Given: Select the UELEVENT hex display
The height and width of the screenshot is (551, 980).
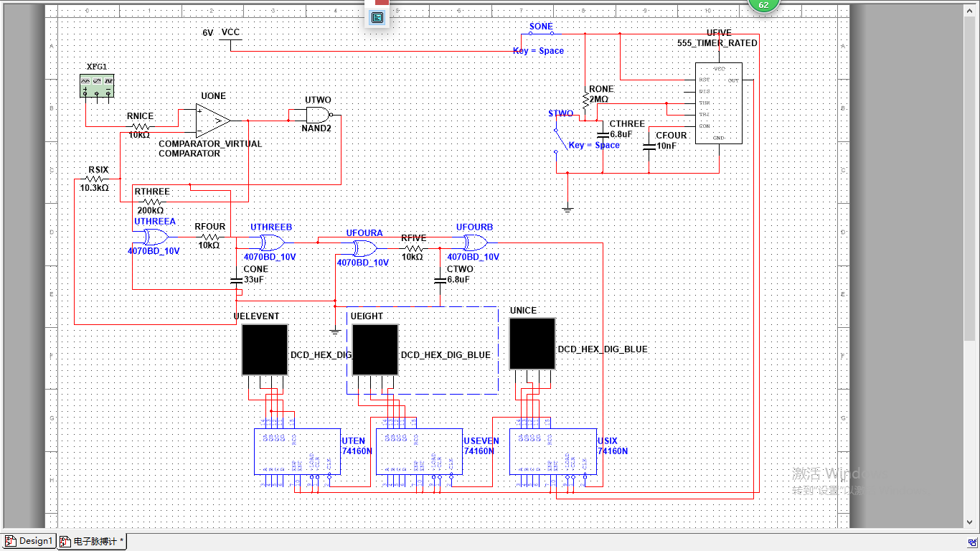Looking at the screenshot, I should 265,349.
